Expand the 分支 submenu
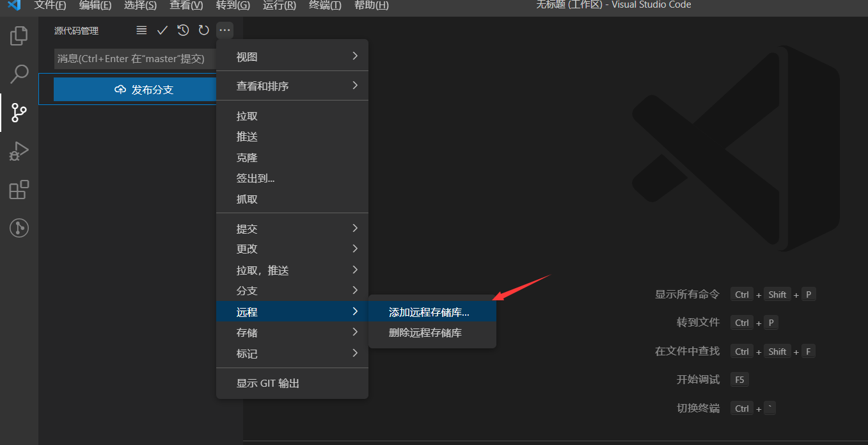 pos(292,291)
